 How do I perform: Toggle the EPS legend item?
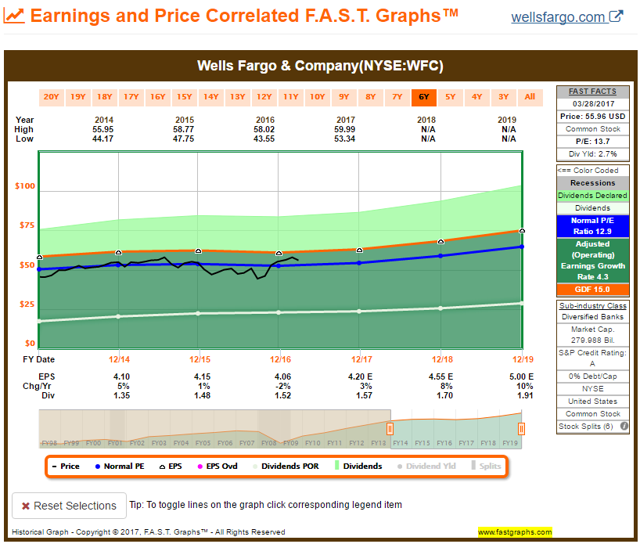[171, 466]
